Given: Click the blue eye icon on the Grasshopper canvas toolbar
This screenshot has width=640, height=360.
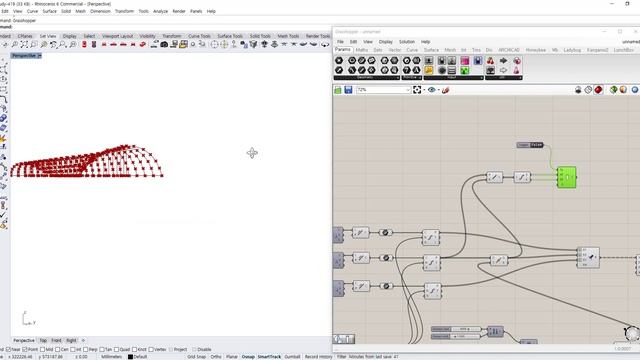Looking at the screenshot, I should click(431, 90).
